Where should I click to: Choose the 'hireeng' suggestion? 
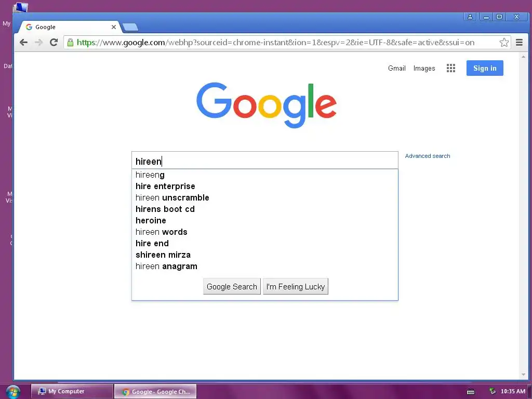click(x=264, y=175)
